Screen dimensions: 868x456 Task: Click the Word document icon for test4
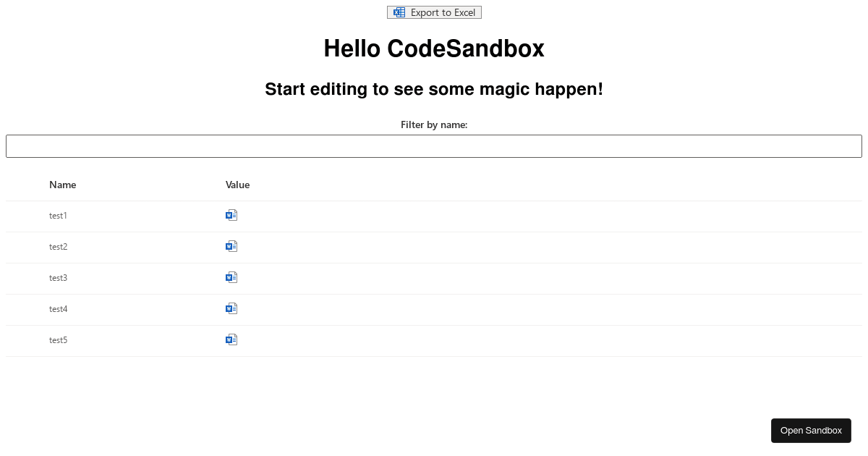point(231,308)
